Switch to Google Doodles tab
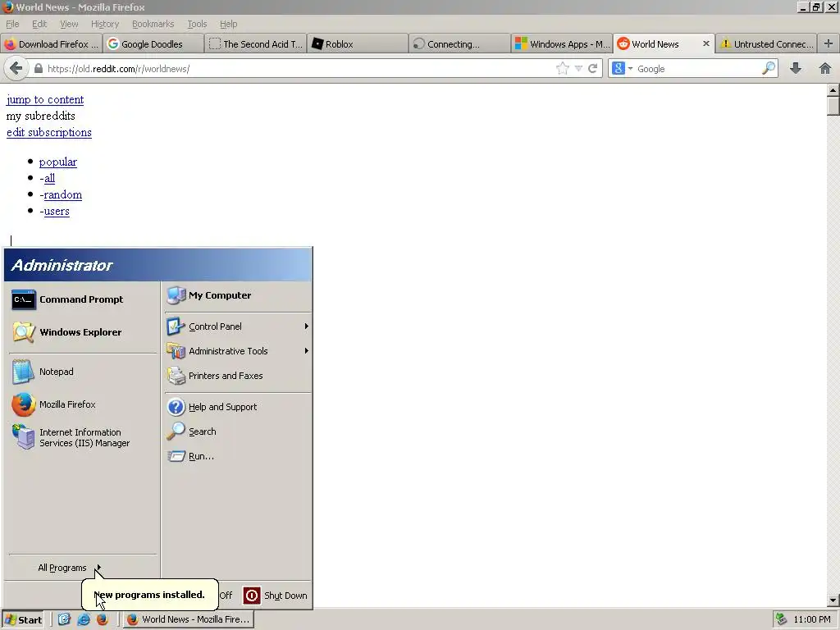 (x=153, y=44)
